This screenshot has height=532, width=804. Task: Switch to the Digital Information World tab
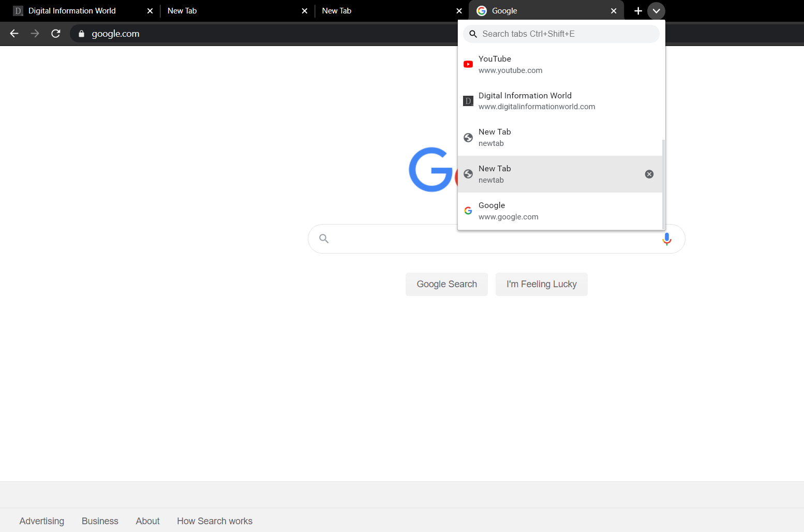point(72,10)
